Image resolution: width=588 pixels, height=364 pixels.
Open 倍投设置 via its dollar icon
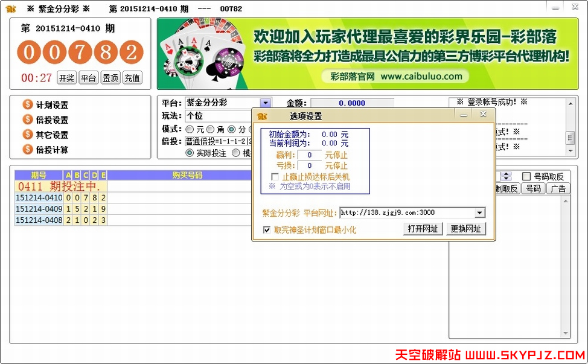[28, 119]
